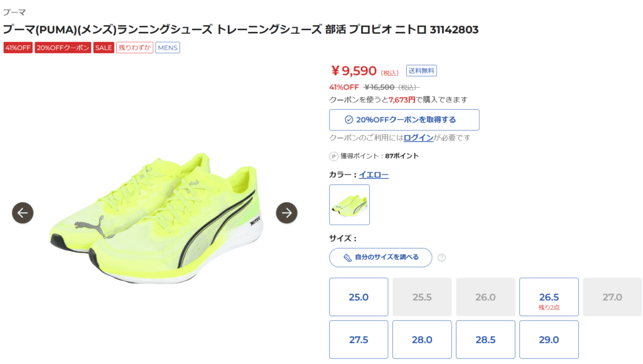Pick size 28.5

pos(485,340)
